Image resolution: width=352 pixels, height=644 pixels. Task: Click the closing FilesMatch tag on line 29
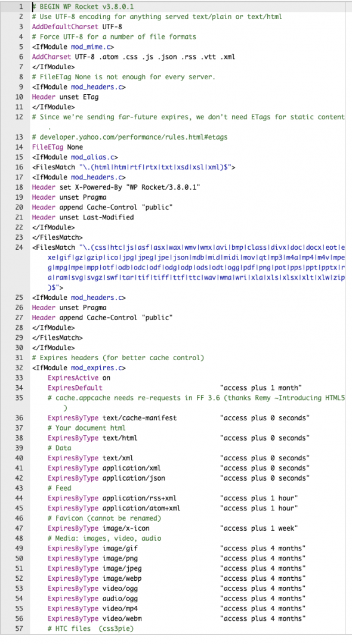coord(57,338)
